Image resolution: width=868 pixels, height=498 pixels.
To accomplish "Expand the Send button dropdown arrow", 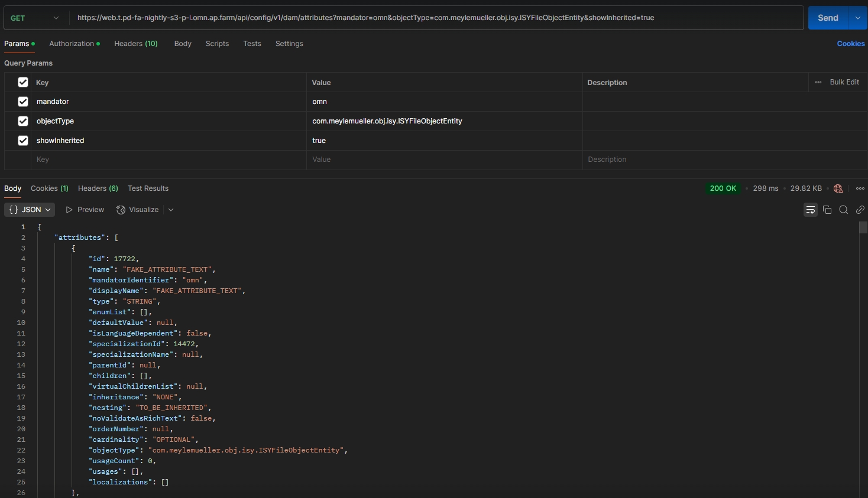I will coord(857,18).
